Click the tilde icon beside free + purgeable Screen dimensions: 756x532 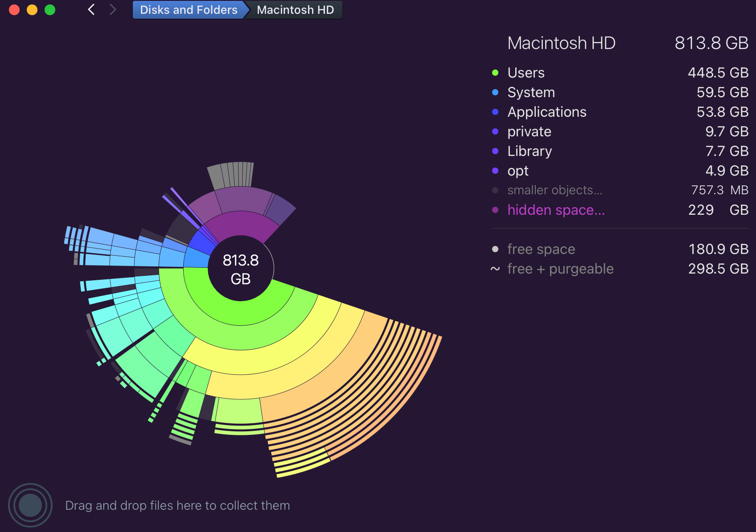click(x=495, y=269)
